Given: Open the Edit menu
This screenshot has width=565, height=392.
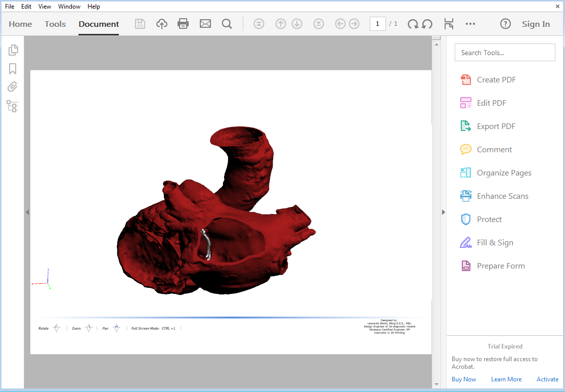Looking at the screenshot, I should pyautogui.click(x=26, y=7).
